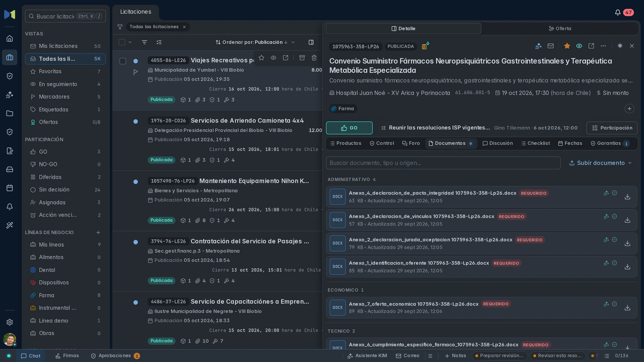Click the filter funnel icon
This screenshot has height=362, width=644.
(x=120, y=27)
